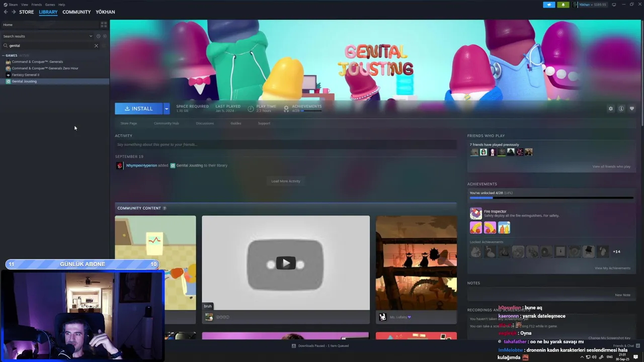Open the View menu
This screenshot has width=644, height=362.
(x=24, y=5)
